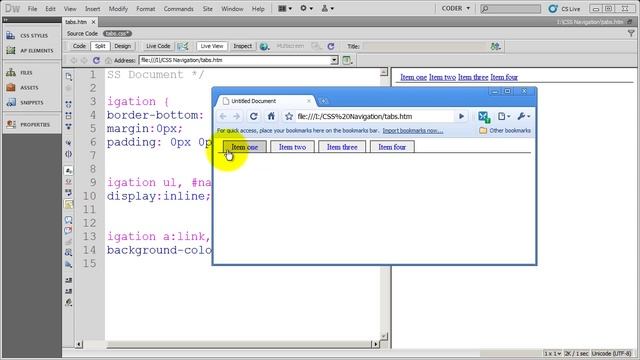The image size is (640, 360).
Task: Click the code pane scroll-right arrow
Action: [375, 344]
